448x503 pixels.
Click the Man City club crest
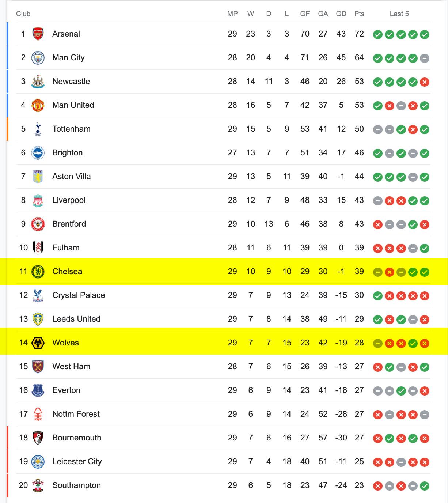(38, 58)
